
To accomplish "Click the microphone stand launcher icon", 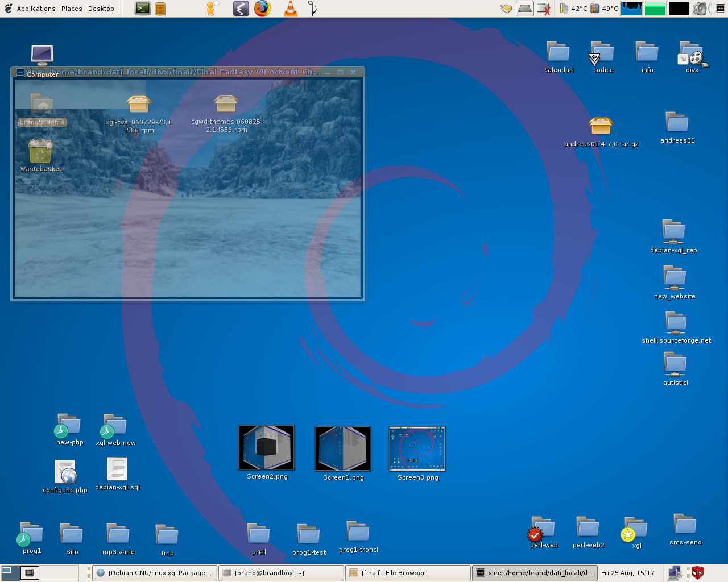I will pos(312,9).
